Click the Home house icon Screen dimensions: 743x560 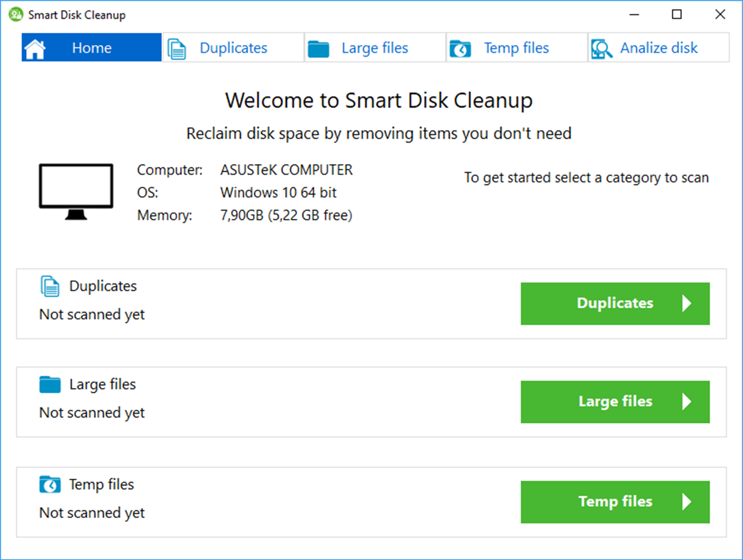(36, 47)
